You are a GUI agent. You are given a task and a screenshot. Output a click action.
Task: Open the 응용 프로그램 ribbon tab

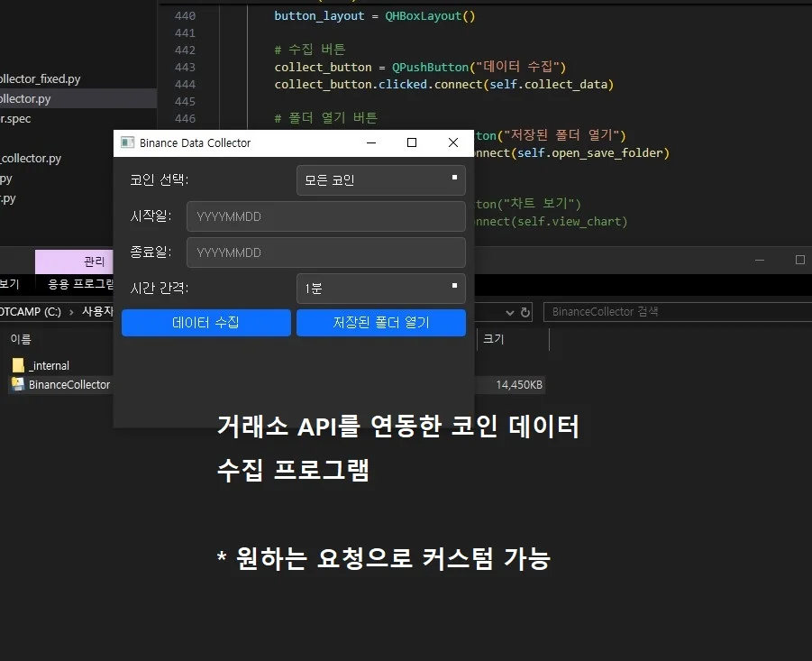[x=80, y=284]
